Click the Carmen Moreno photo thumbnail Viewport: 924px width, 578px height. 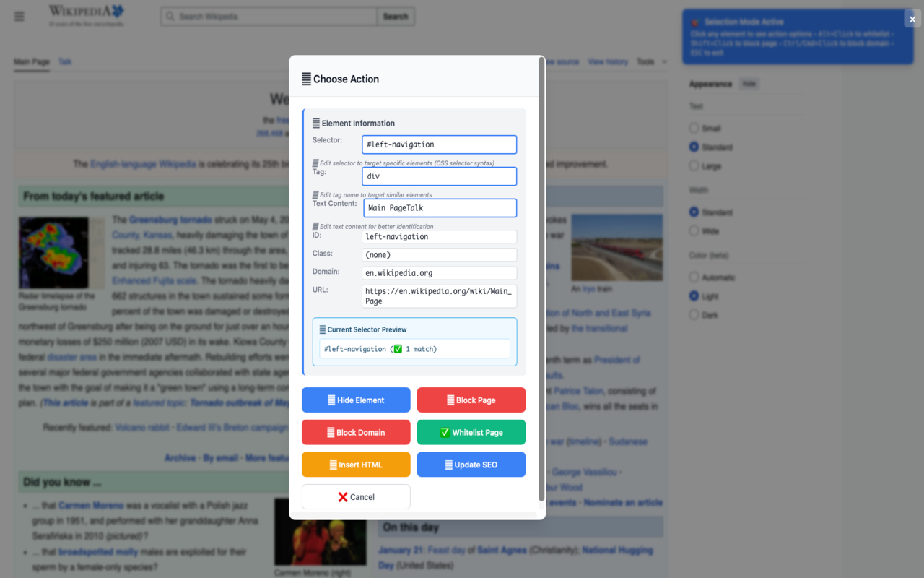pyautogui.click(x=320, y=532)
